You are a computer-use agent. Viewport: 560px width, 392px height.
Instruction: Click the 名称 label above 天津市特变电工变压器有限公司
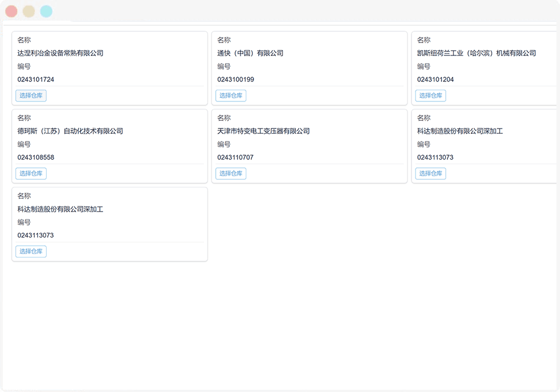tap(224, 118)
